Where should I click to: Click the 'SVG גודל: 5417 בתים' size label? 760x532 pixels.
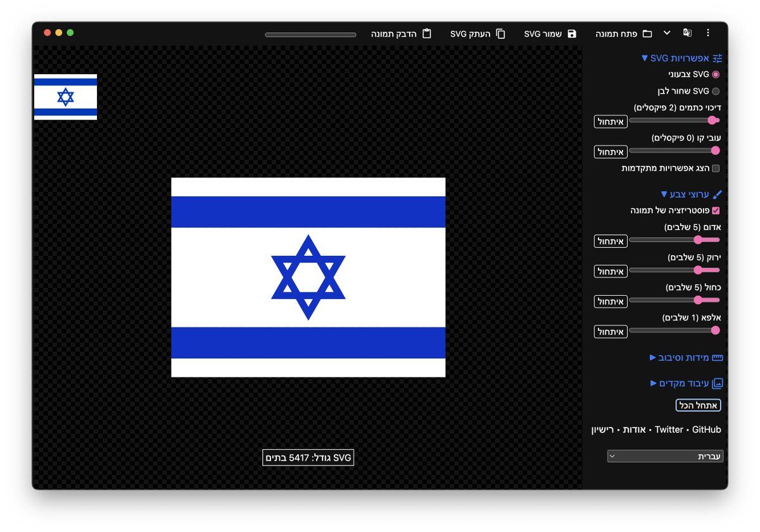[308, 458]
